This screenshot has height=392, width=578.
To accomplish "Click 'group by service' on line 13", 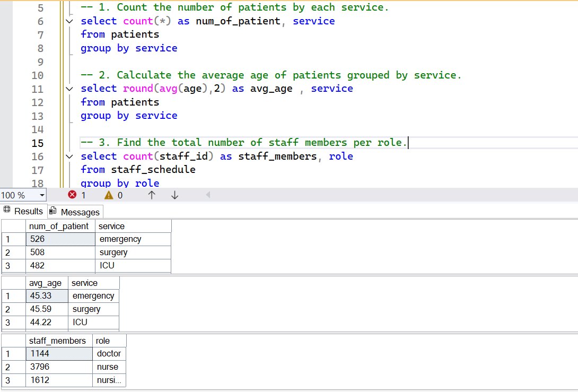I will pyautogui.click(x=129, y=116).
